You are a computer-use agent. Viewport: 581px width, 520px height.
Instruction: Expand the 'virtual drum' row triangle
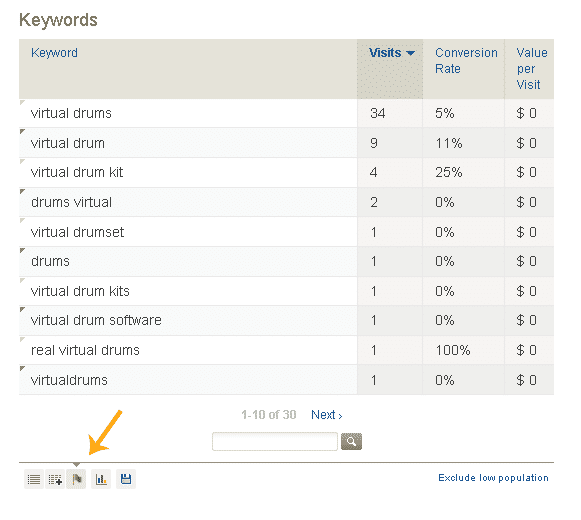pyautogui.click(x=22, y=131)
